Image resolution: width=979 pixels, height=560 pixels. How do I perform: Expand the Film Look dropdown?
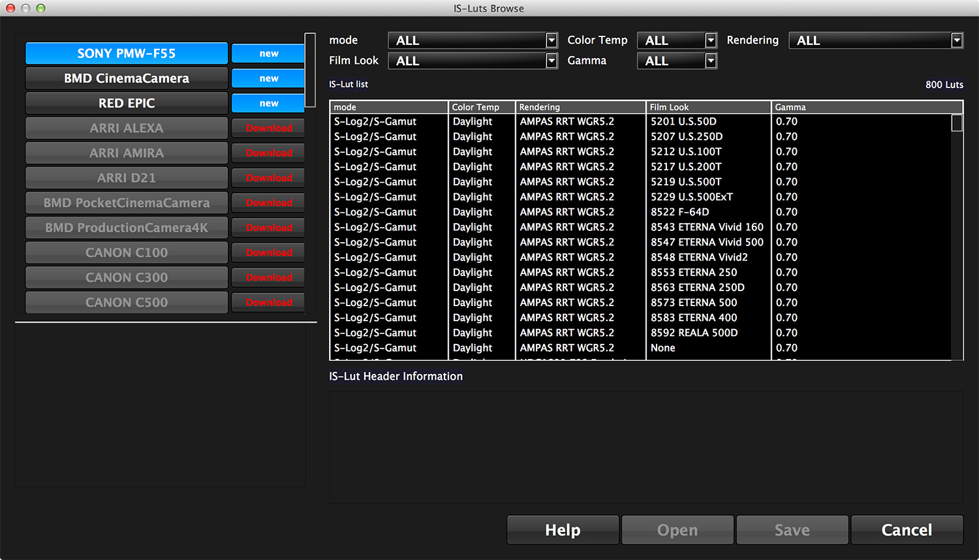tap(473, 61)
